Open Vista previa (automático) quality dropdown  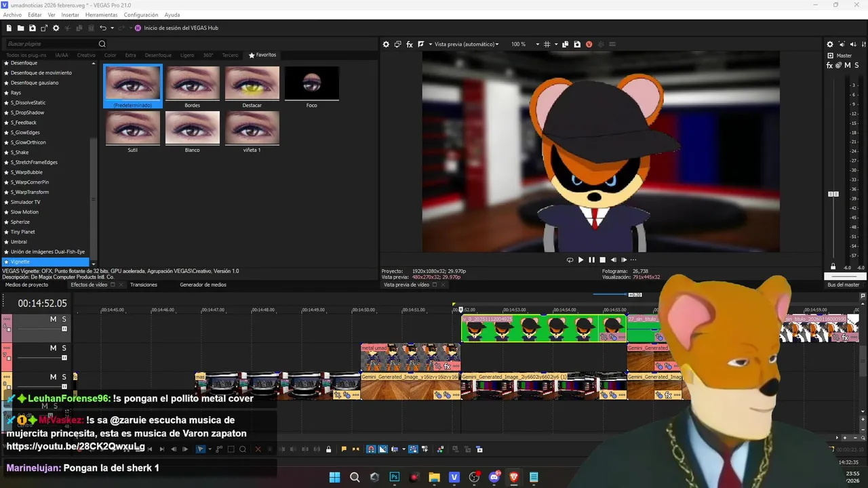click(x=467, y=44)
